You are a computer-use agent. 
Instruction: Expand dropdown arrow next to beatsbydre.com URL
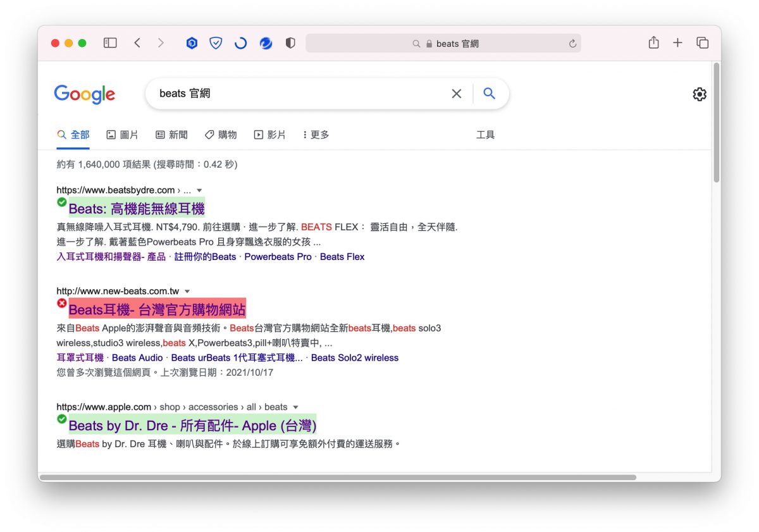click(x=199, y=190)
